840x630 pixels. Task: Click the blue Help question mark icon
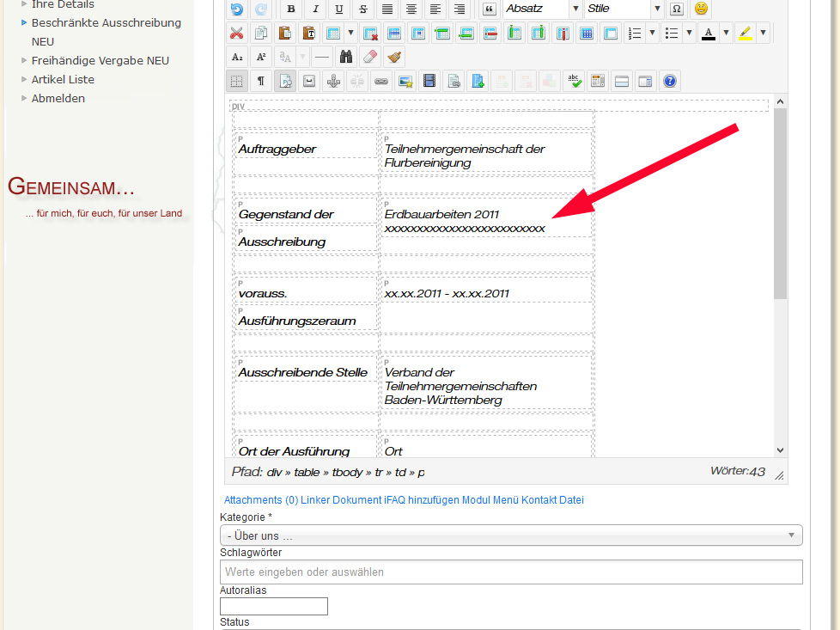pos(670,82)
